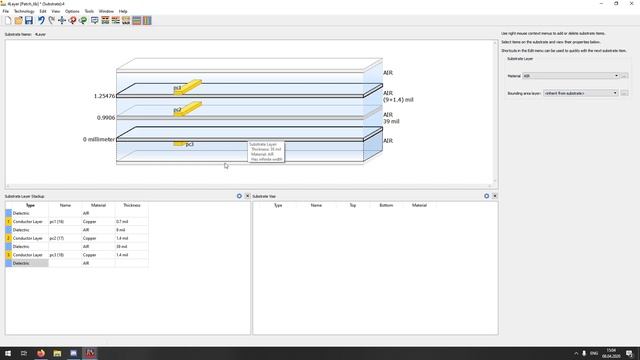The image size is (640, 360).
Task: Click the red magnifier zoom toolbar icon
Action: [73, 20]
